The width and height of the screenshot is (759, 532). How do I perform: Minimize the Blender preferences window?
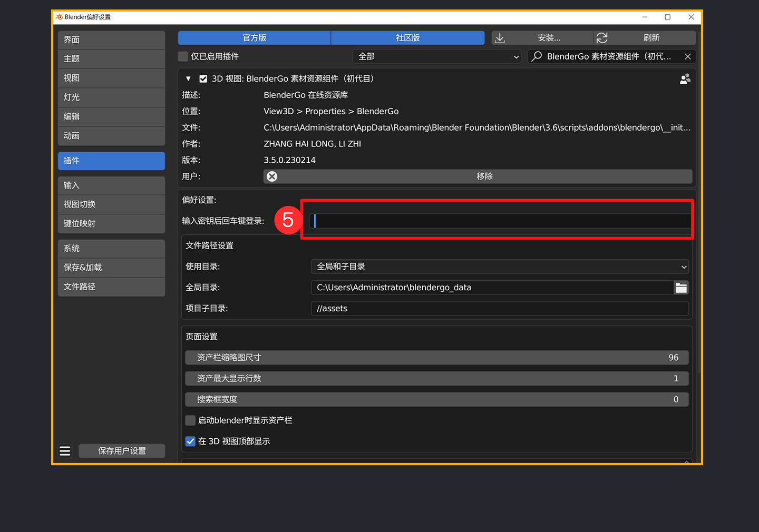pos(645,17)
